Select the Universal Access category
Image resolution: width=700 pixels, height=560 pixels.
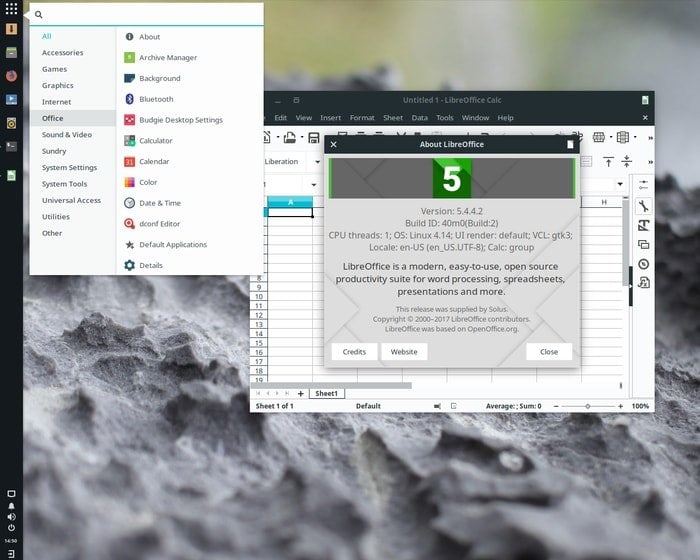click(73, 201)
